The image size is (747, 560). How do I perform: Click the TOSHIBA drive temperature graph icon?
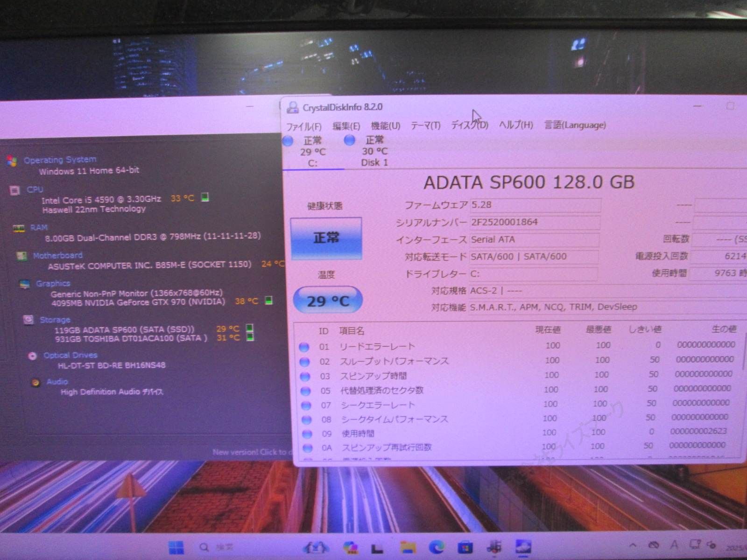point(250,337)
